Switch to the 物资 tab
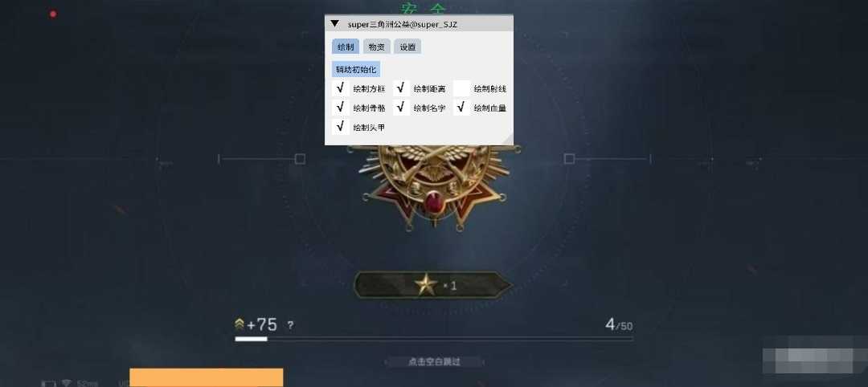Screen dimensions: 868x387 376,47
